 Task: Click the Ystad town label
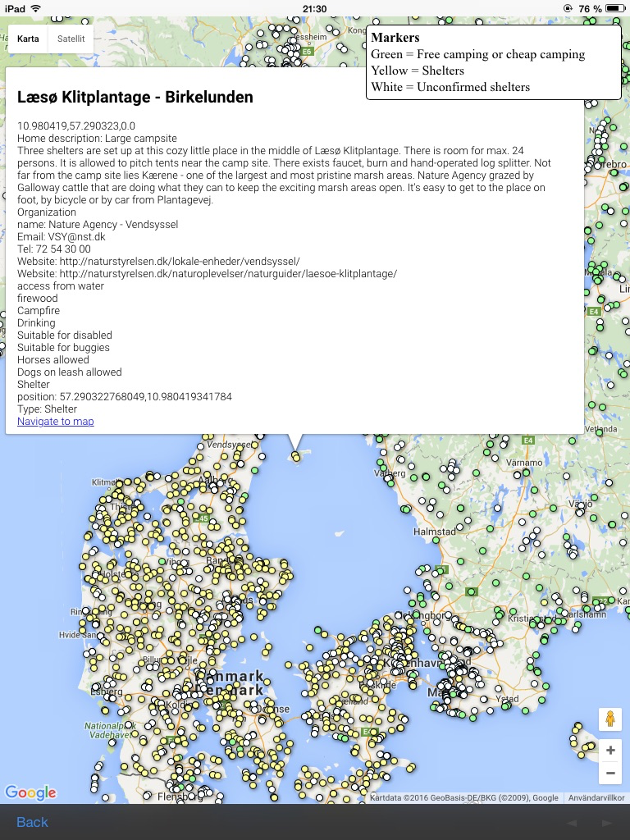(x=507, y=699)
